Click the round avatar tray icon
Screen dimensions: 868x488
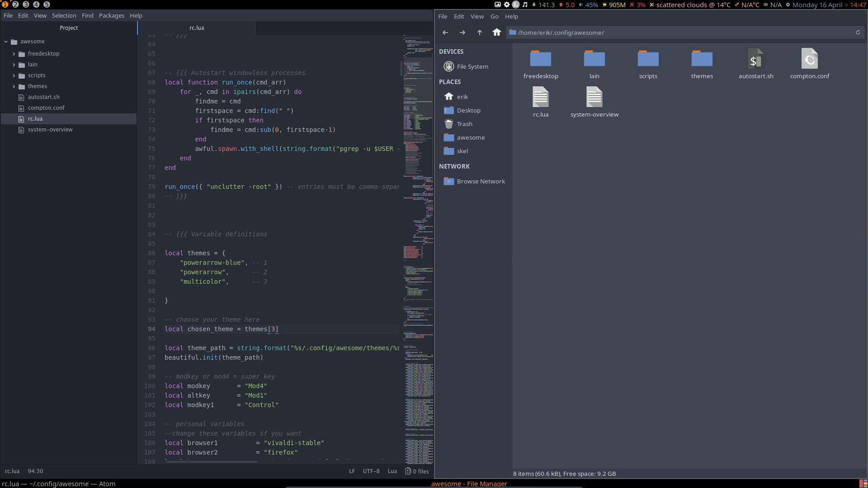click(x=516, y=5)
